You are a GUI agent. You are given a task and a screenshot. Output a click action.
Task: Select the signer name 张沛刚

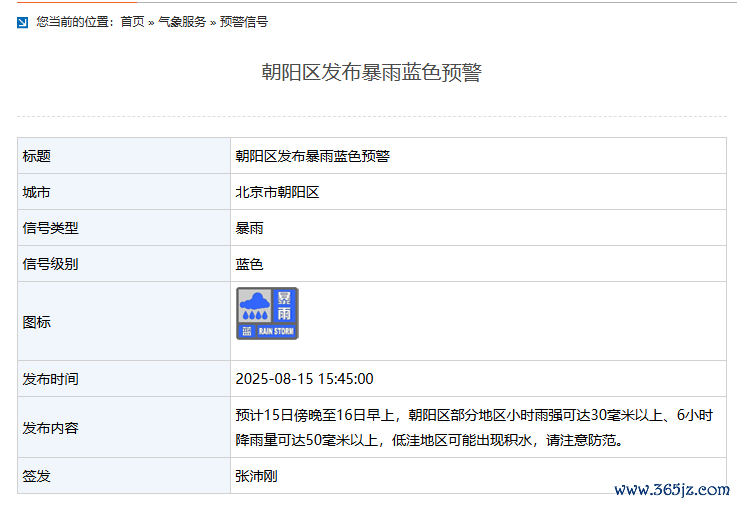(256, 476)
